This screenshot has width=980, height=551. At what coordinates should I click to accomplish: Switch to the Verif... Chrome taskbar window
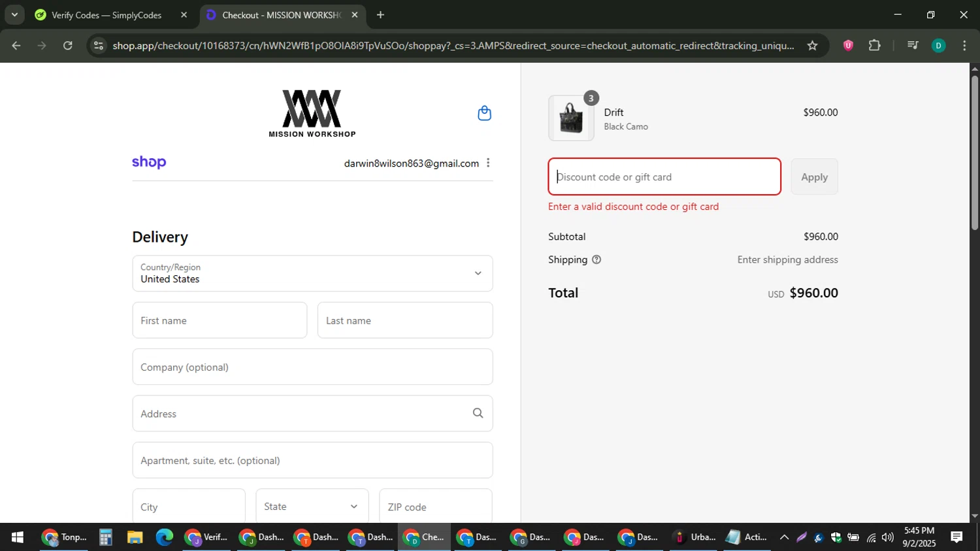206,537
